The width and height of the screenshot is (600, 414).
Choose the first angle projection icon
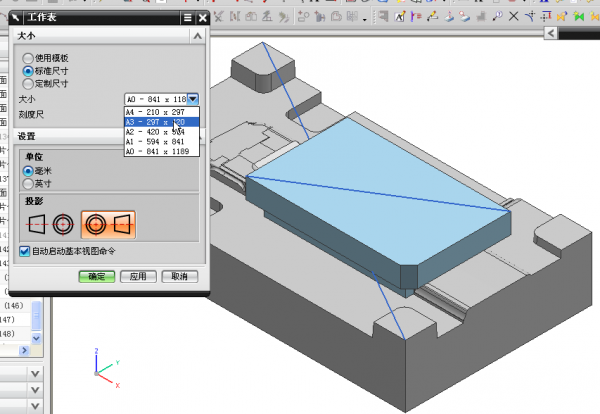click(x=51, y=225)
